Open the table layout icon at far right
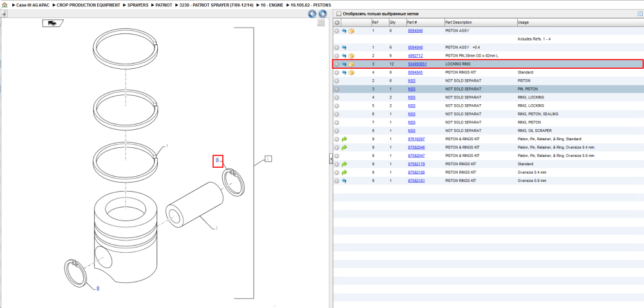This screenshot has width=644, height=308. click(x=639, y=14)
